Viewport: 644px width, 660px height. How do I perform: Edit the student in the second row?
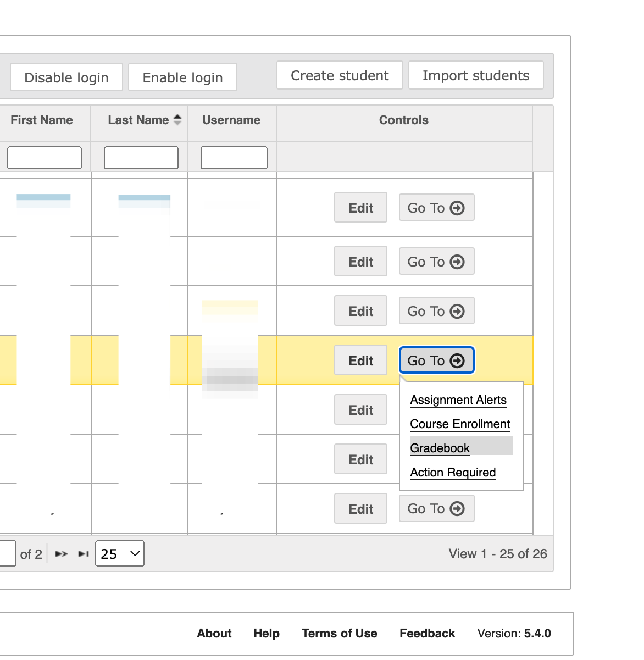(x=360, y=262)
